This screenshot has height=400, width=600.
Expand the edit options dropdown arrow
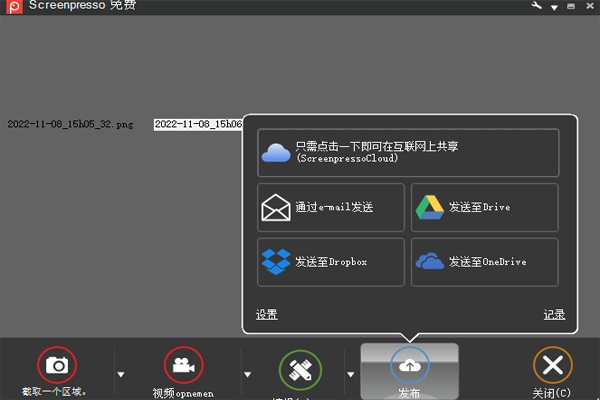coord(351,375)
